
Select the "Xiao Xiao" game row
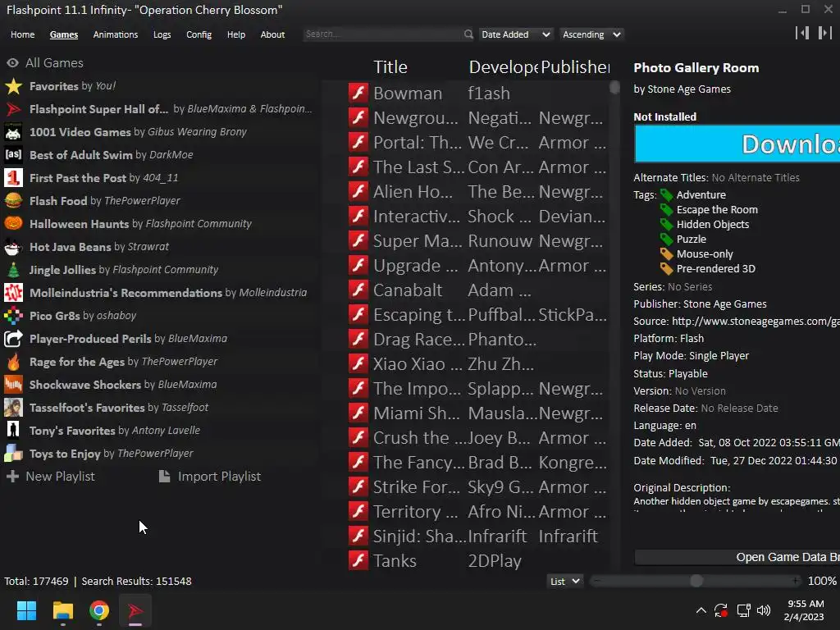point(477,363)
